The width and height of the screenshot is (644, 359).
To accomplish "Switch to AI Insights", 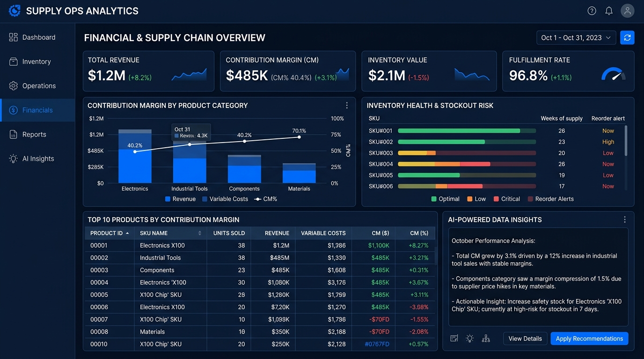I will pos(37,159).
